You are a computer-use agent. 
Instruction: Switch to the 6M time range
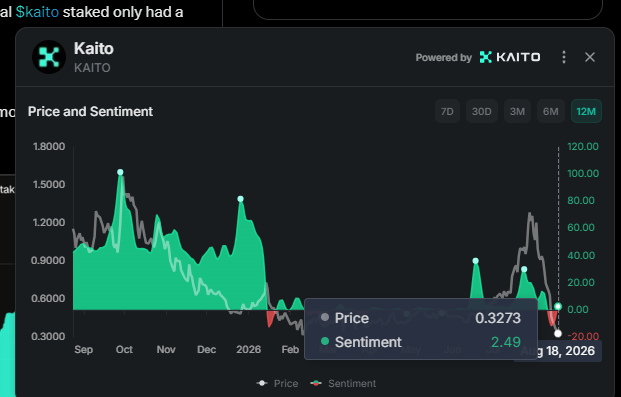point(551,111)
